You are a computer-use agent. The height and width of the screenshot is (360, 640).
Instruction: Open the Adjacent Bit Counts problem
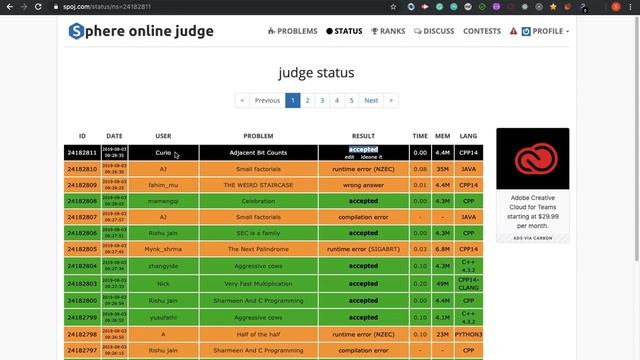258,153
